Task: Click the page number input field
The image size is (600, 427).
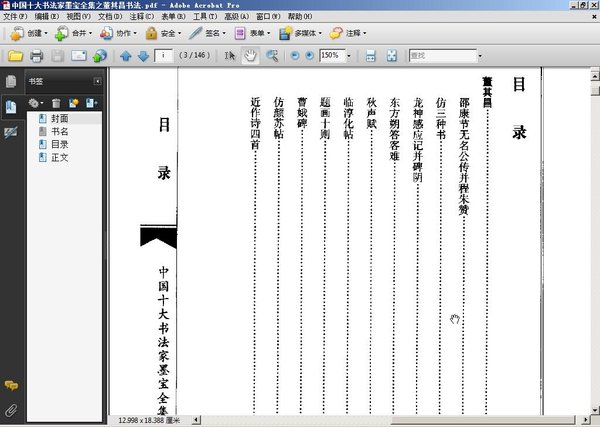Action: click(163, 55)
